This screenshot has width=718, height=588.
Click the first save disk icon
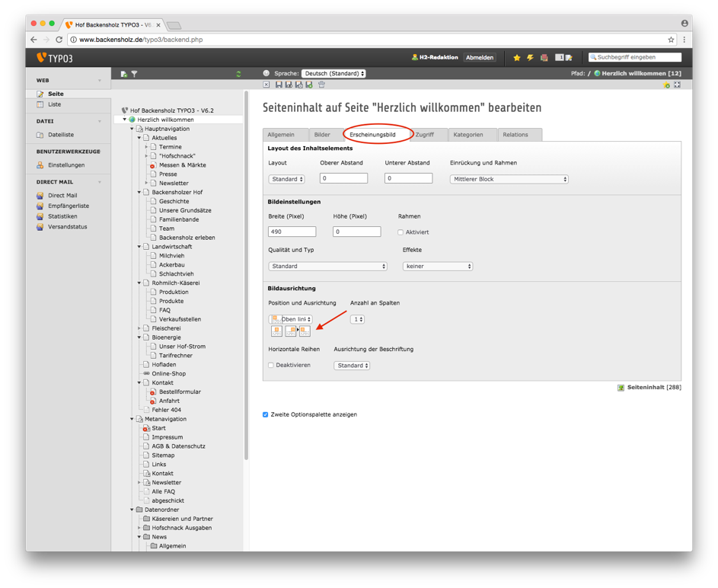[279, 85]
